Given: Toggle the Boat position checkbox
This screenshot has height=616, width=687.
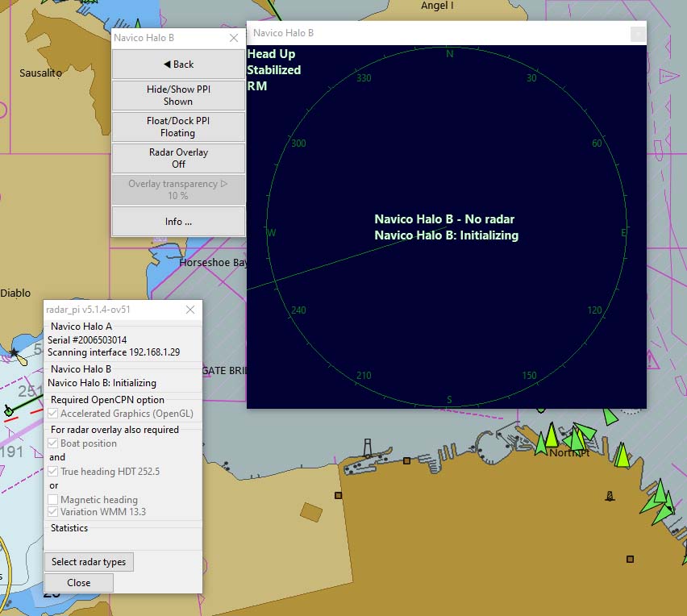Looking at the screenshot, I should (54, 443).
